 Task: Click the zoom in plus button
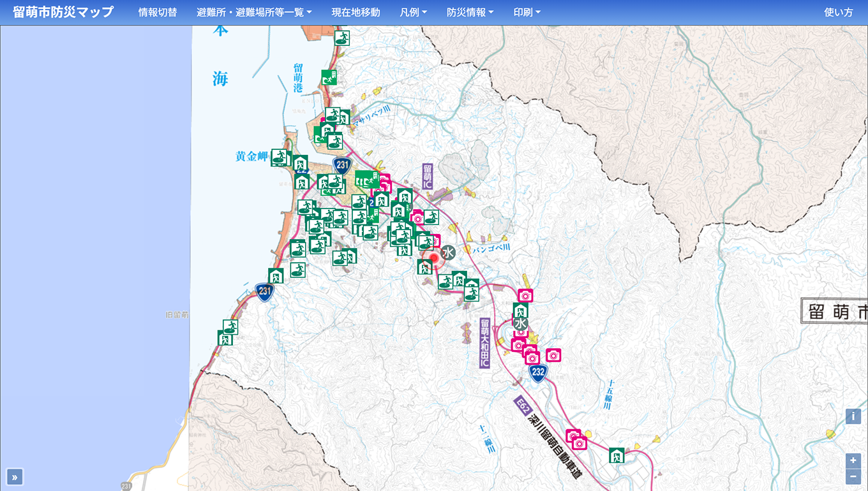853,460
